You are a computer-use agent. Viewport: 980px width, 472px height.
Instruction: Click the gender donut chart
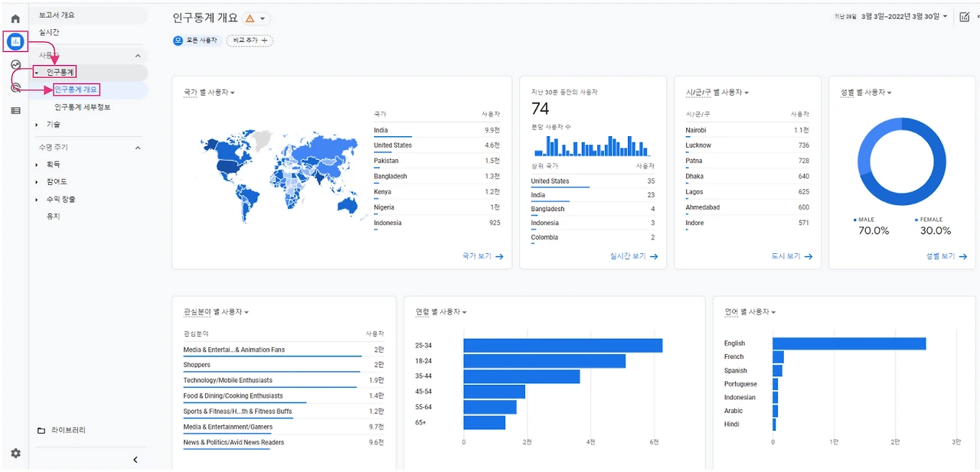point(902,162)
